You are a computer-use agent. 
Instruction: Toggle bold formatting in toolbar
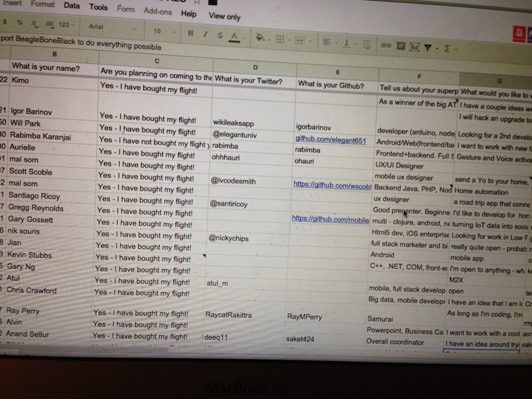190,33
